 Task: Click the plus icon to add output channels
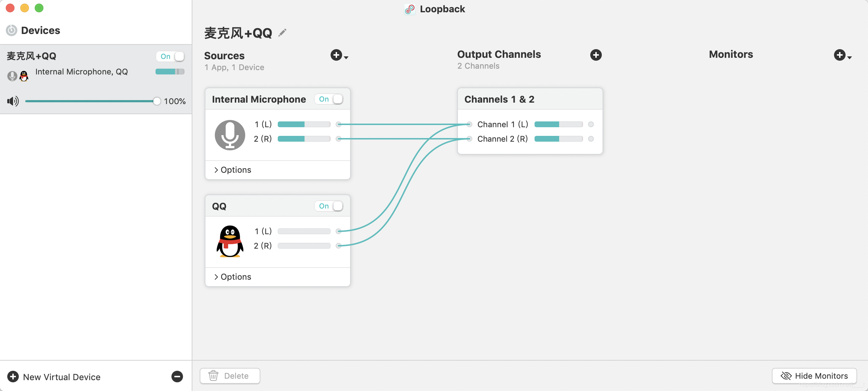(596, 55)
